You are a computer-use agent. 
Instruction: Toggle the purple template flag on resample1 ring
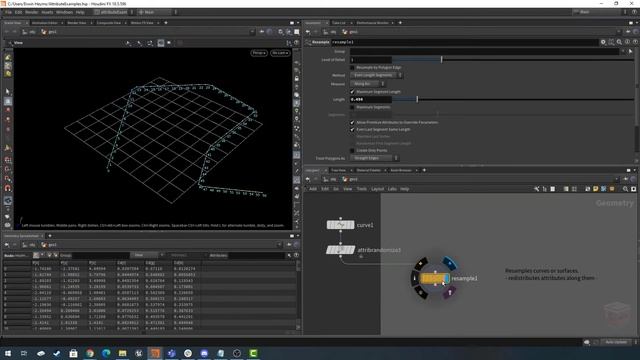(x=449, y=292)
